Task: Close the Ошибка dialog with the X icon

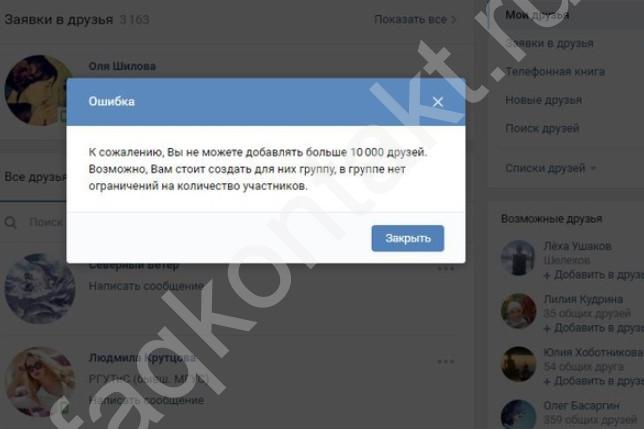Action: point(438,102)
